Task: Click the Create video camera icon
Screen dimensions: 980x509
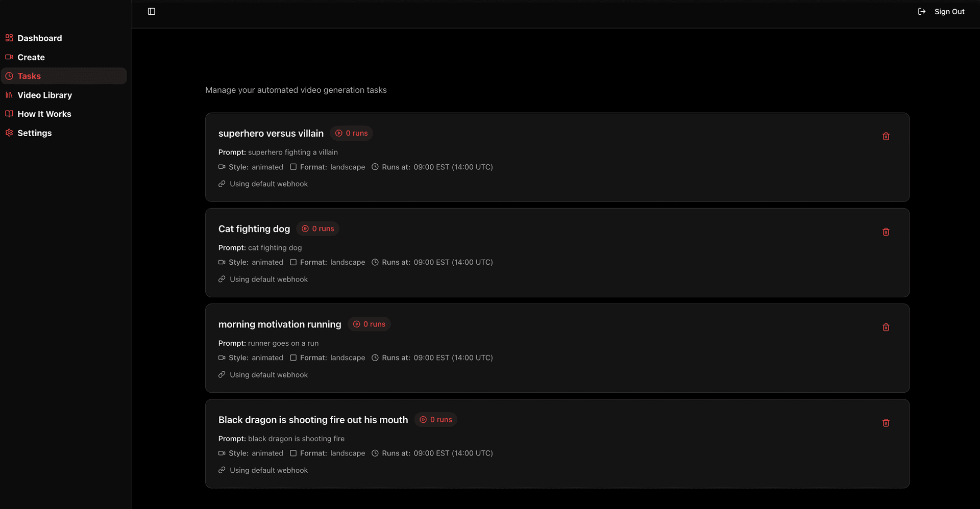Action: [9, 57]
